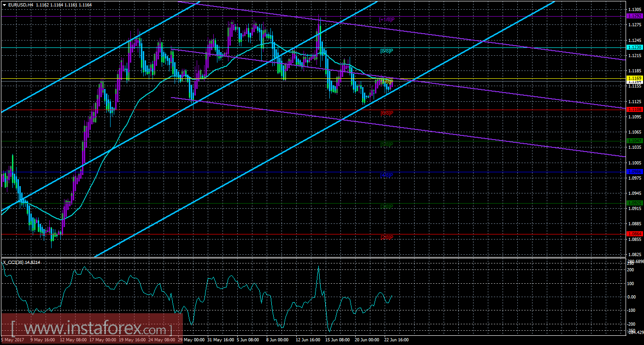This screenshot has height=345, width=644.
Task: Click the 1.1185 price scale value
Action: coord(635,71)
